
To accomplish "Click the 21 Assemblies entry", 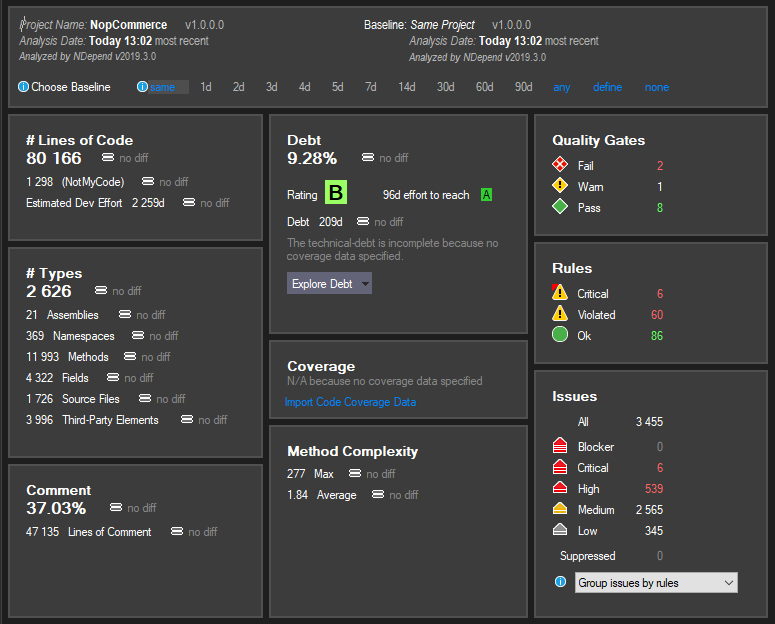I will pyautogui.click(x=62, y=315).
